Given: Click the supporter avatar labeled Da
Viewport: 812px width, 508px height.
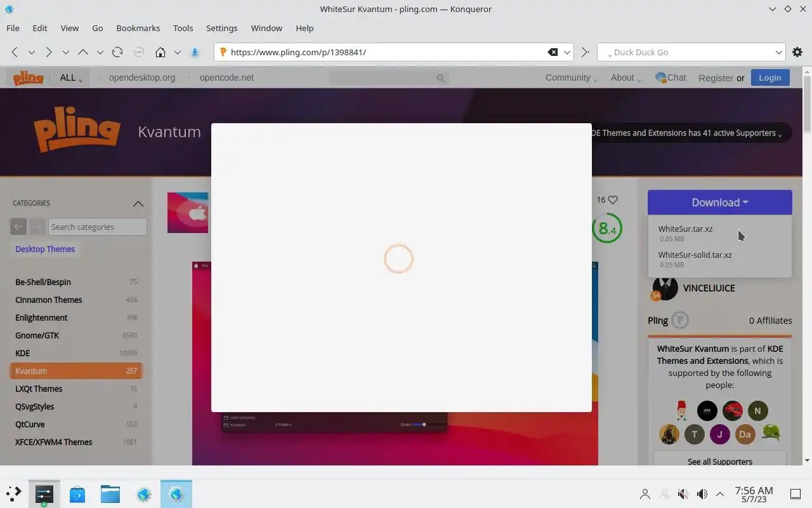Looking at the screenshot, I should (x=745, y=434).
